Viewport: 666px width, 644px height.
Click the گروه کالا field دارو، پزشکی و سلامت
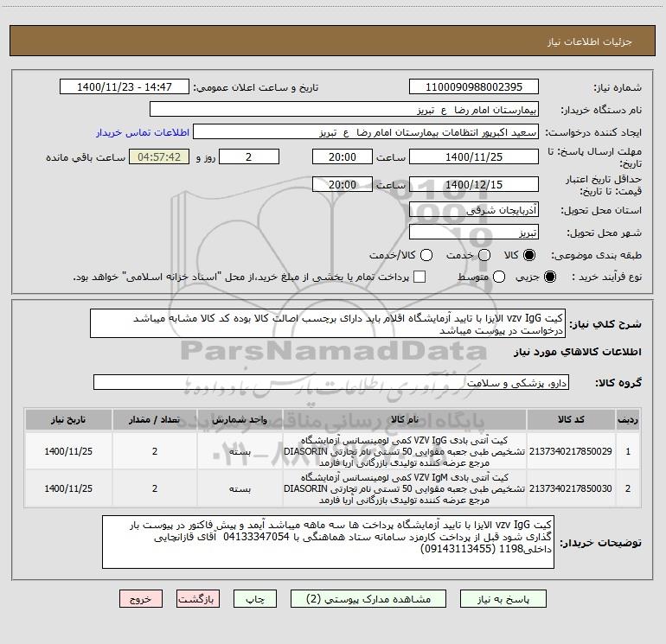[x=331, y=382]
